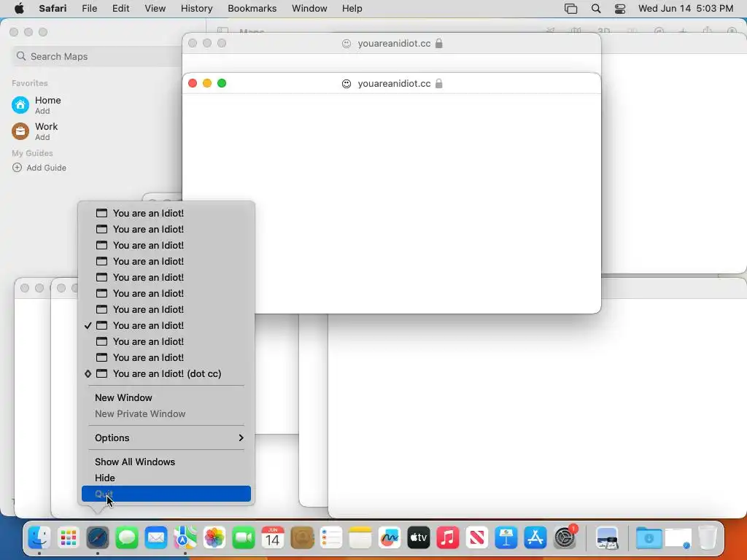
Task: Open the Help menu
Action: [x=352, y=8]
